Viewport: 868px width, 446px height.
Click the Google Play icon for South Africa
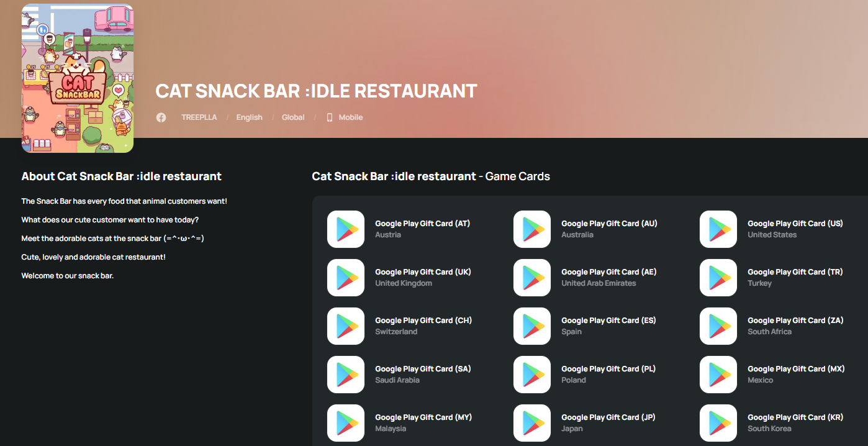tap(718, 326)
